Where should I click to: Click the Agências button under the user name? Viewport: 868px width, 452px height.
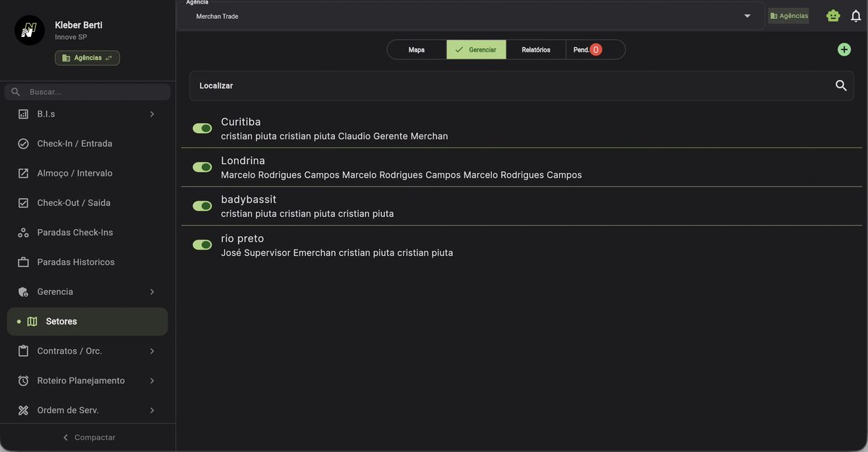[x=88, y=58]
